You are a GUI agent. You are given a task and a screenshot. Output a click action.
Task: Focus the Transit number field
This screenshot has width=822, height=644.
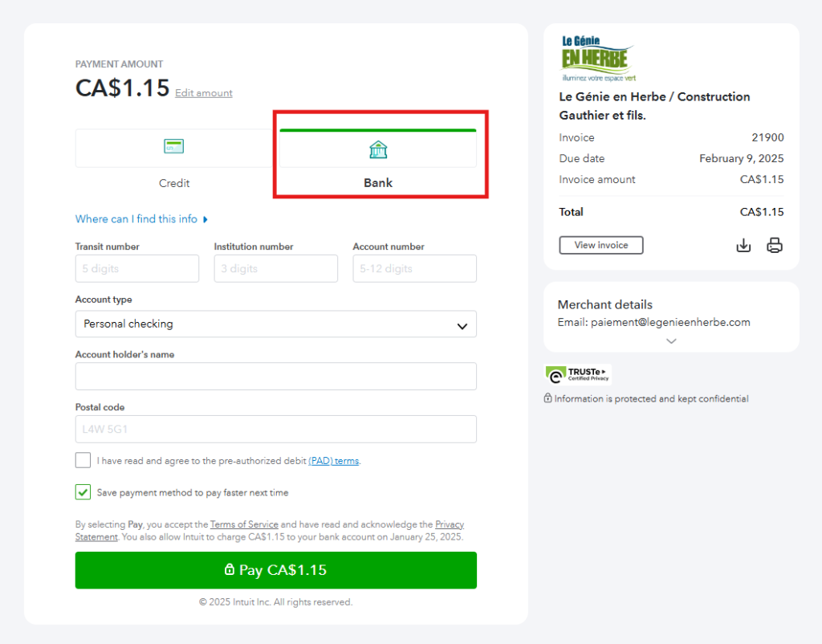tap(137, 268)
